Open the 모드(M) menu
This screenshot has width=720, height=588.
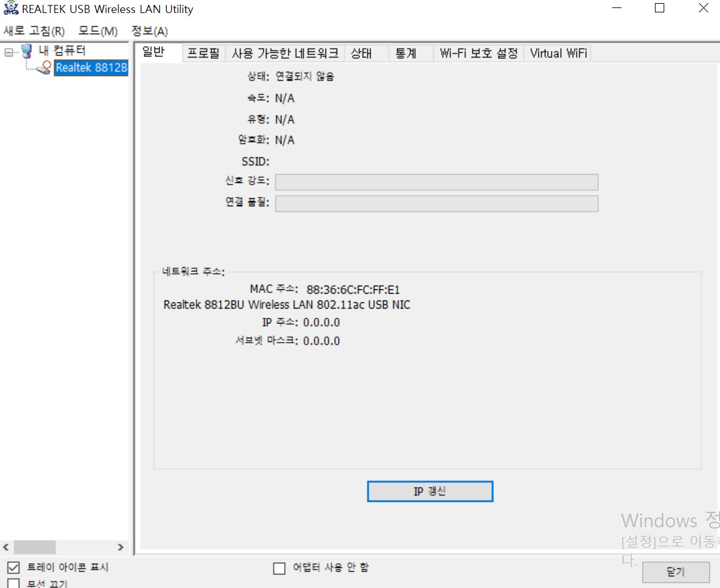click(x=98, y=31)
